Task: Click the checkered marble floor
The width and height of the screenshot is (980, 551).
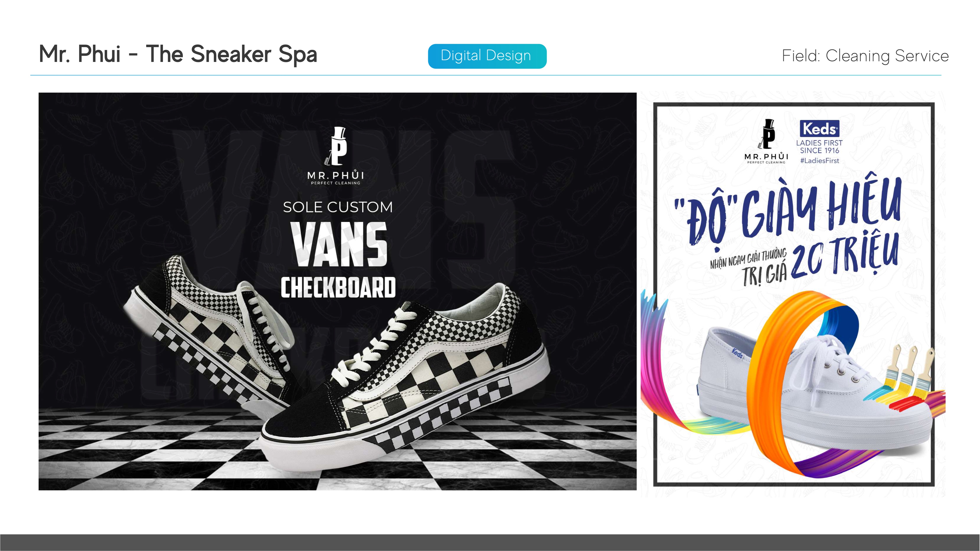Action: coord(337,449)
